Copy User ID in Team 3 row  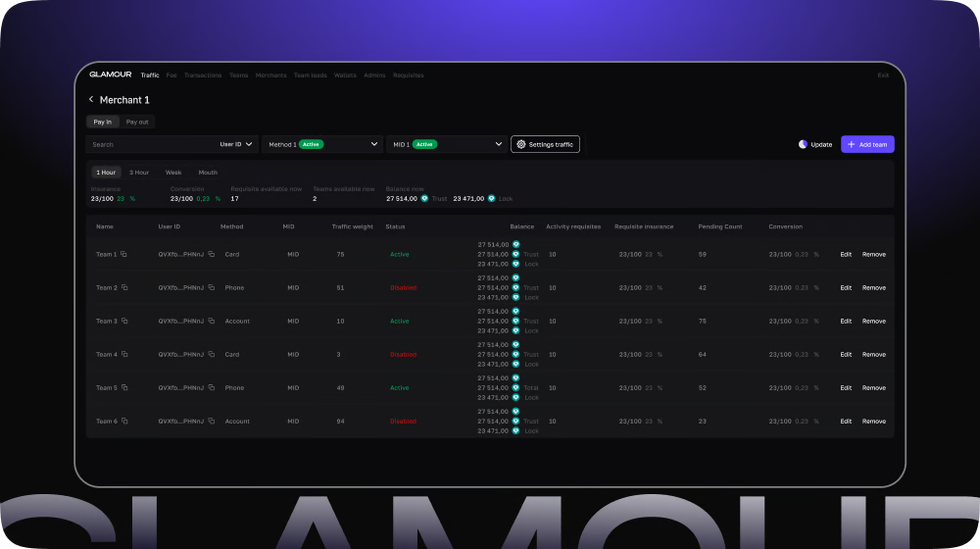(212, 321)
